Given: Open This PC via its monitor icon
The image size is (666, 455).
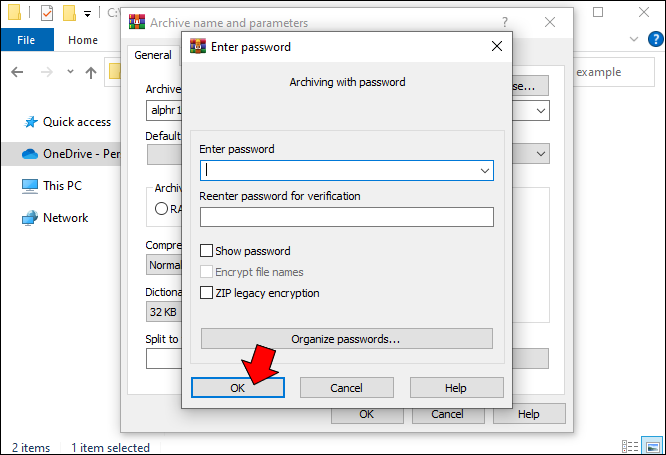Looking at the screenshot, I should [x=29, y=186].
